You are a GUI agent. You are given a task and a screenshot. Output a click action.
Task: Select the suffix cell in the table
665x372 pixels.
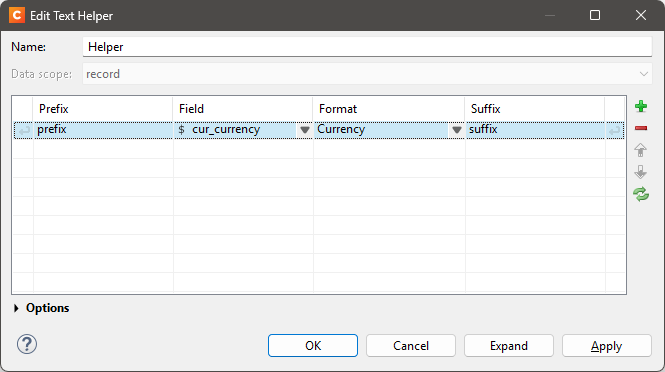[x=535, y=130]
